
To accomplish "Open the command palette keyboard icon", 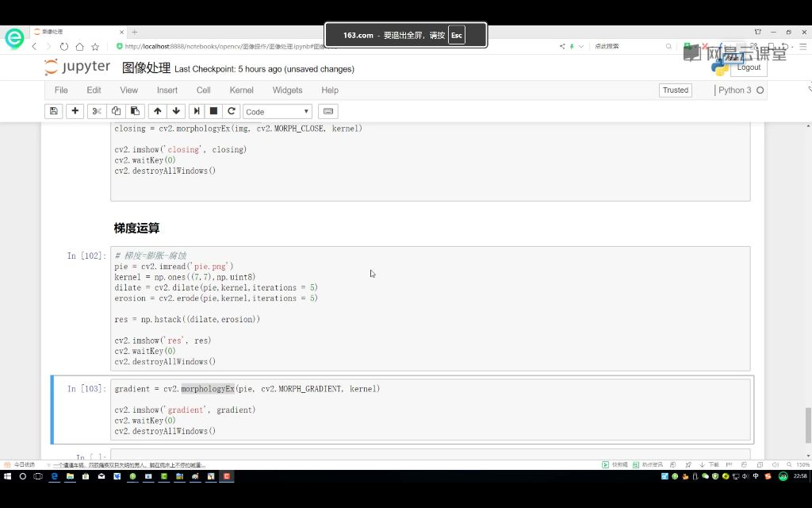I will [327, 111].
